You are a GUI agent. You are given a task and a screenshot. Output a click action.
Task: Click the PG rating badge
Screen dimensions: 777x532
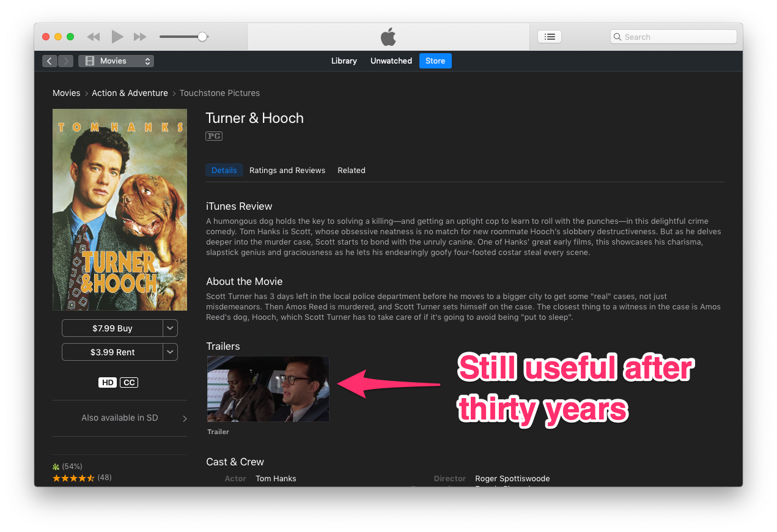click(x=214, y=136)
